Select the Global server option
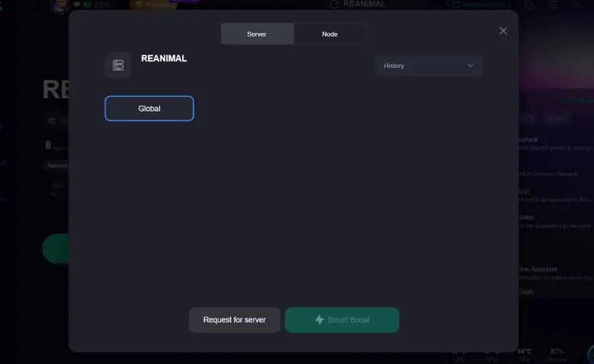The height and width of the screenshot is (364, 594). (x=149, y=109)
